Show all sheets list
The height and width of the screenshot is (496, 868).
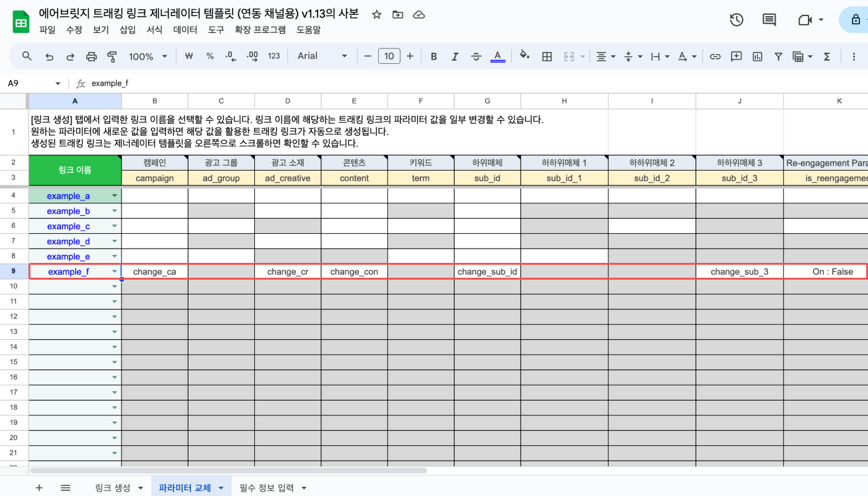pyautogui.click(x=65, y=488)
